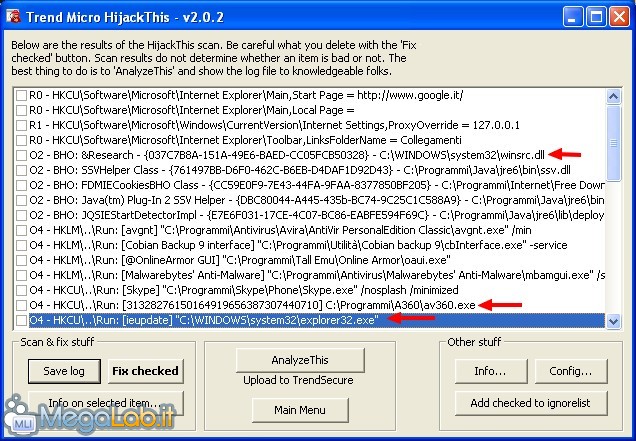Click the results list scrollbar thumb

point(613,143)
